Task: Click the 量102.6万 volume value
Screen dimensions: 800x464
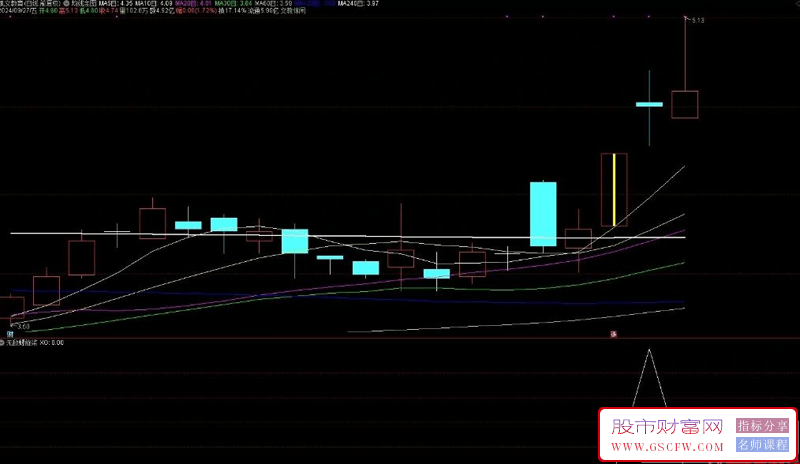Action: point(134,10)
